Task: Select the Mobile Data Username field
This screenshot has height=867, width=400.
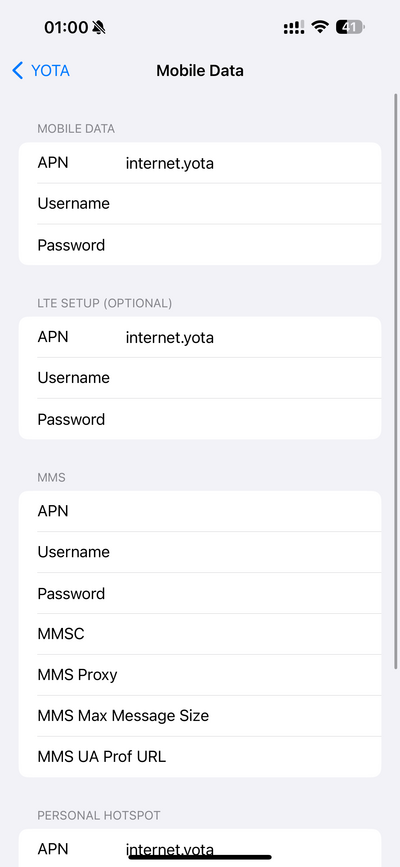Action: coord(200,203)
